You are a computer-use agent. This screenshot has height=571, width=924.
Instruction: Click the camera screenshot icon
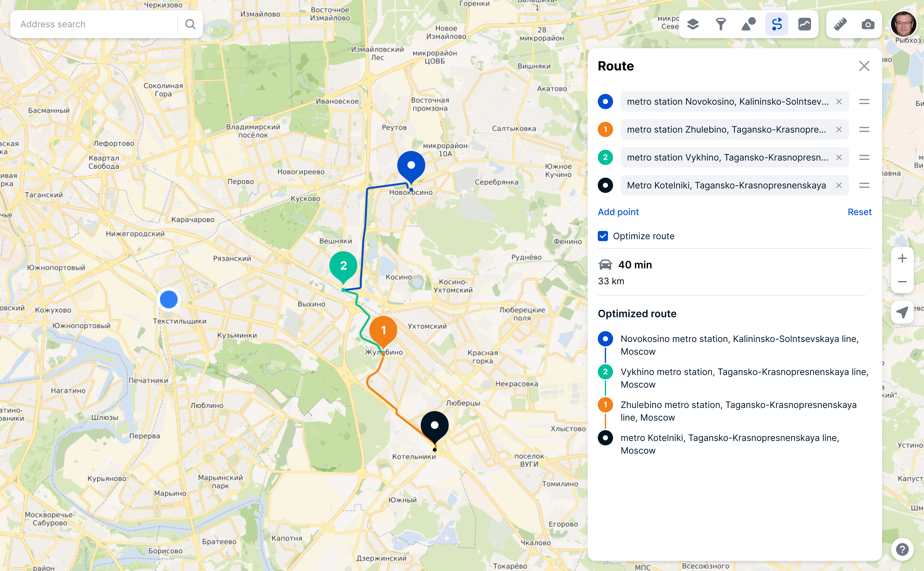click(x=868, y=24)
